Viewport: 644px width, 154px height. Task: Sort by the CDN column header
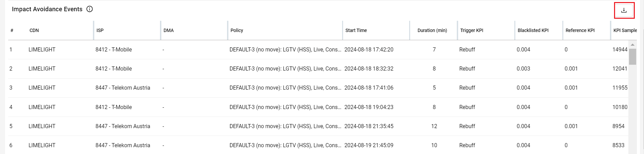(34, 30)
